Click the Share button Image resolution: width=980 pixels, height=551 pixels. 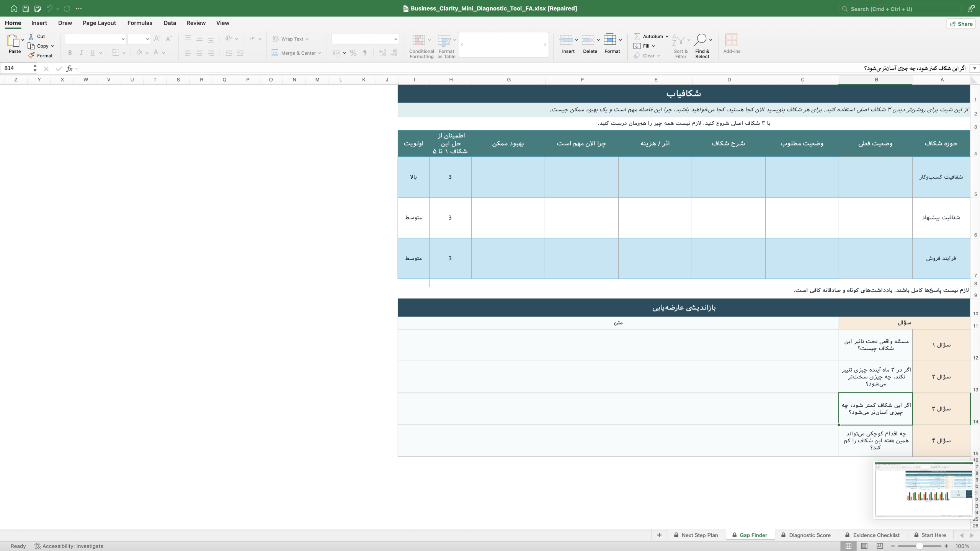click(961, 24)
